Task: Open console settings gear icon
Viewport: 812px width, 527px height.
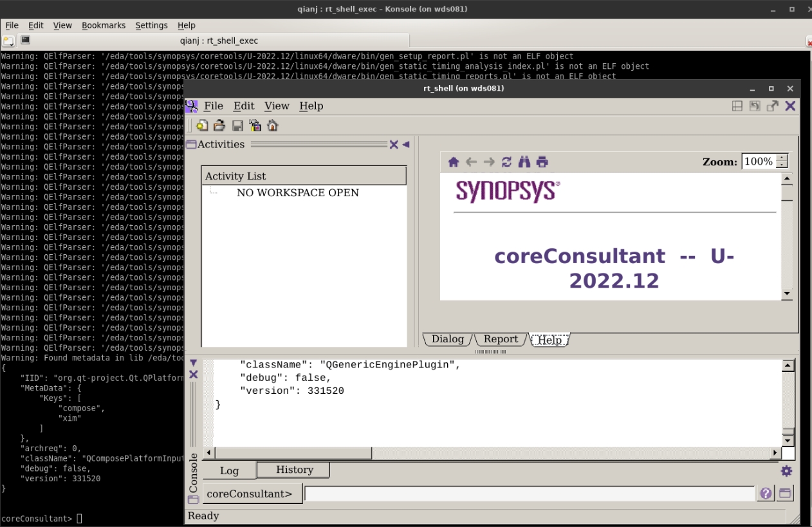Action: (786, 471)
